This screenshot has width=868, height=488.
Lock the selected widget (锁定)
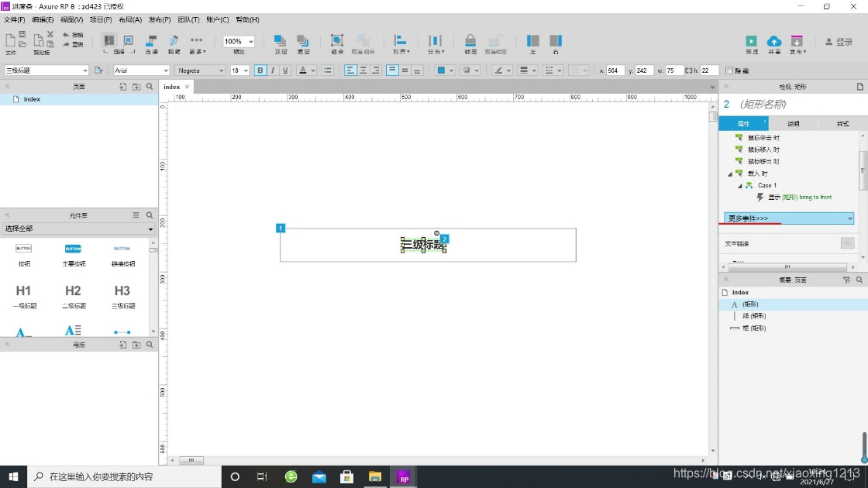pos(470,40)
